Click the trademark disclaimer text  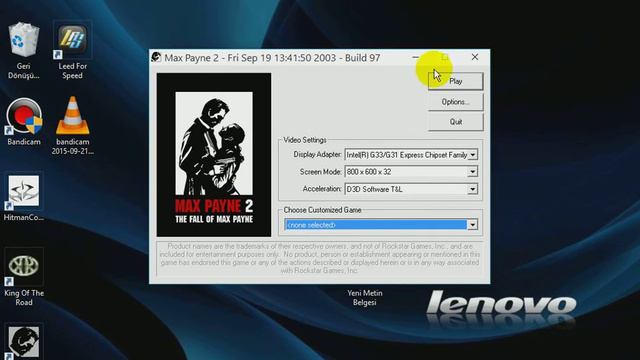(320, 258)
